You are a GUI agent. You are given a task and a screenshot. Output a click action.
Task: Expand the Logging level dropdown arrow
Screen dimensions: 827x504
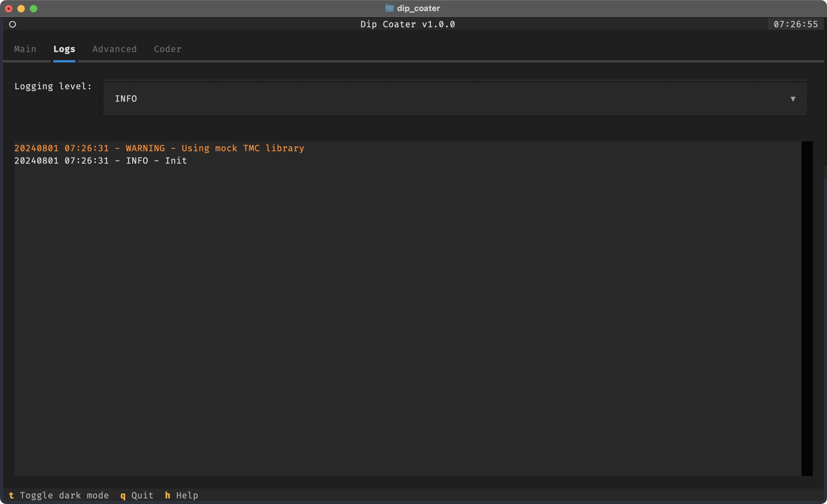pos(793,99)
